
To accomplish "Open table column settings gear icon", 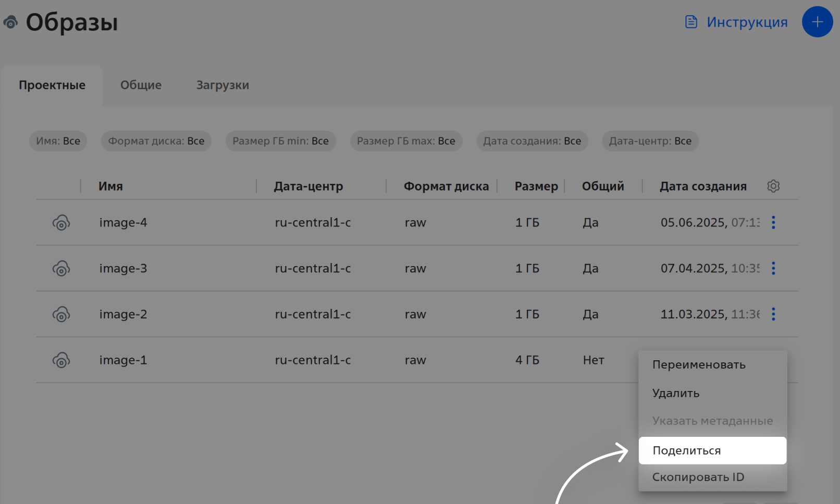I will pos(773,186).
